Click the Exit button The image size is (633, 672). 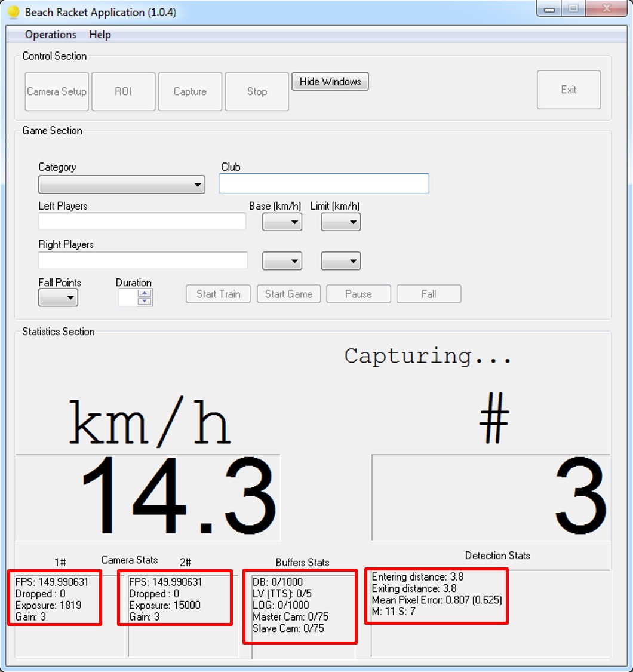pyautogui.click(x=569, y=90)
